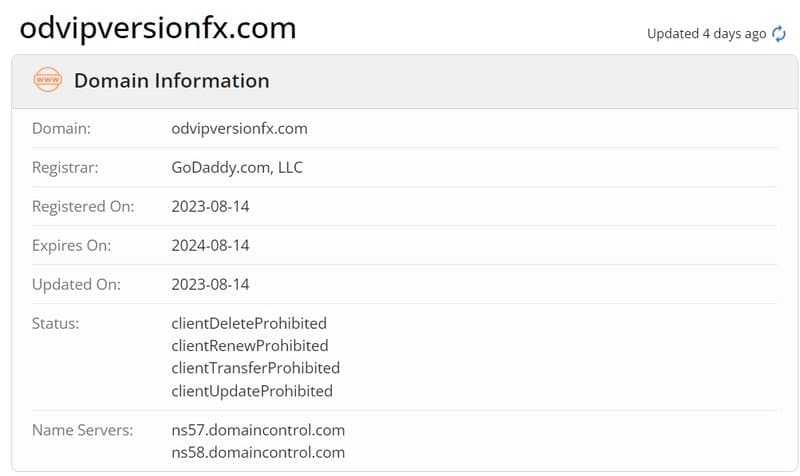Click name server ns58.domaincontrol.com
The height and width of the screenshot is (476, 800).
[258, 453]
